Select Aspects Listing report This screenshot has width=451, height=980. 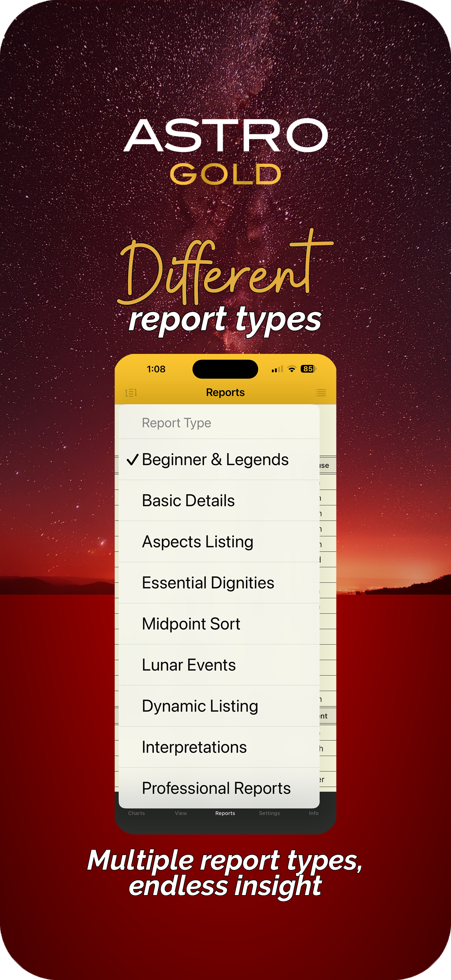pyautogui.click(x=219, y=542)
